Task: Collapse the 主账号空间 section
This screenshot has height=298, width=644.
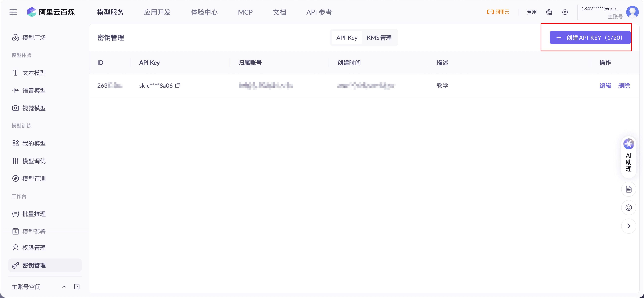Action: click(x=63, y=287)
